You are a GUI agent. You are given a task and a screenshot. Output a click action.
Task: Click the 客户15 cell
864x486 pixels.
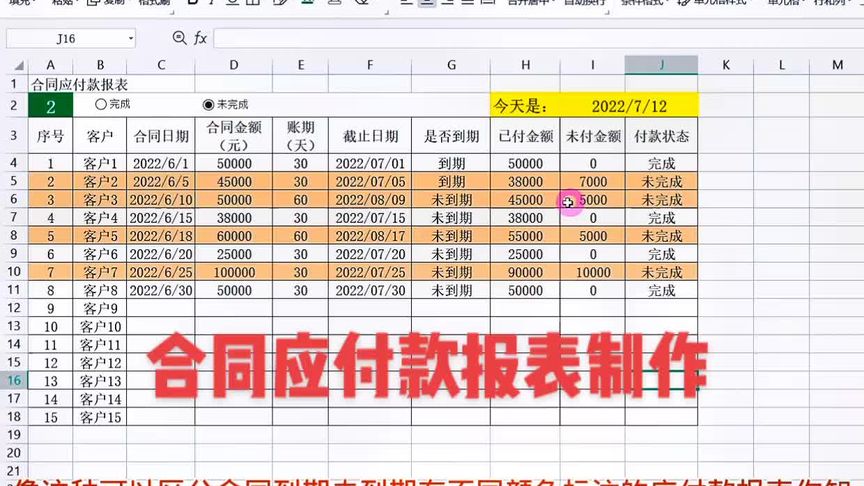[100, 418]
